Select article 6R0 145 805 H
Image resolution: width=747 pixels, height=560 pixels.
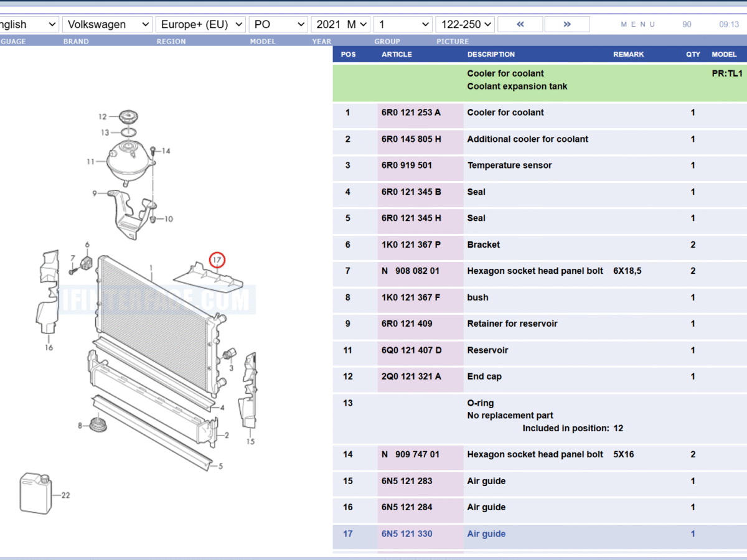point(411,139)
